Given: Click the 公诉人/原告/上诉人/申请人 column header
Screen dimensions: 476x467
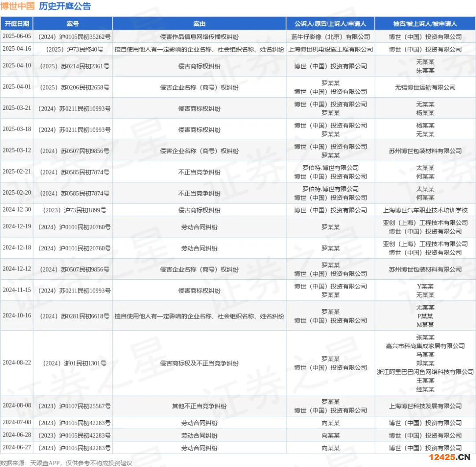Looking at the screenshot, I should tap(331, 24).
